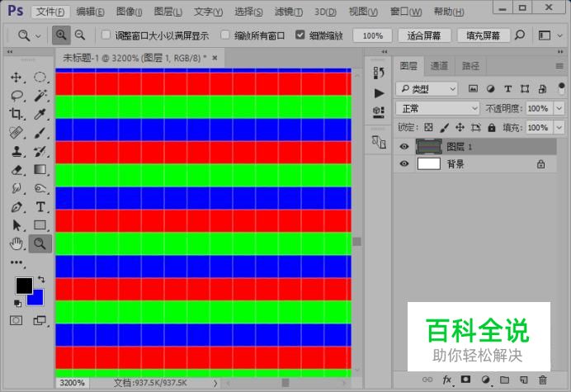The height and width of the screenshot is (392, 571).
Task: Add a layer mask
Action: click(465, 380)
